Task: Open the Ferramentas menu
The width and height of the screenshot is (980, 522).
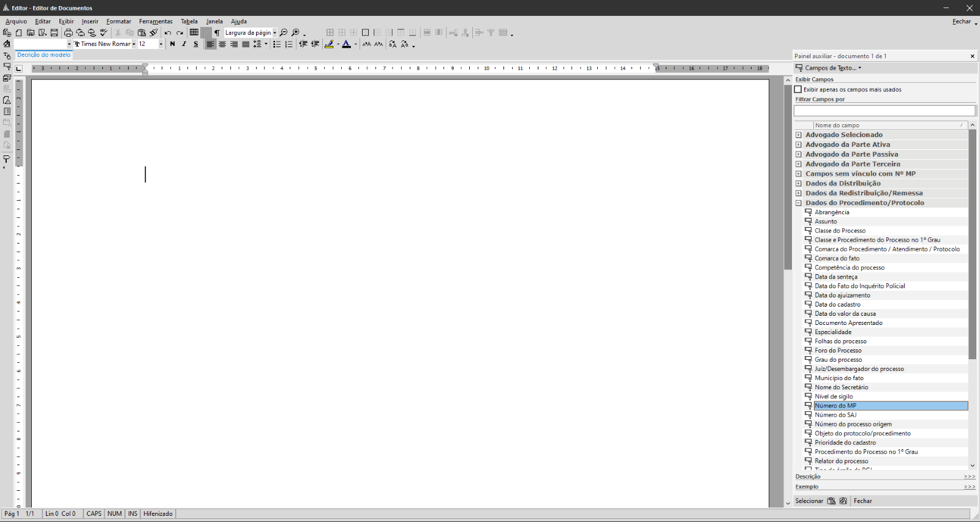Action: [156, 21]
